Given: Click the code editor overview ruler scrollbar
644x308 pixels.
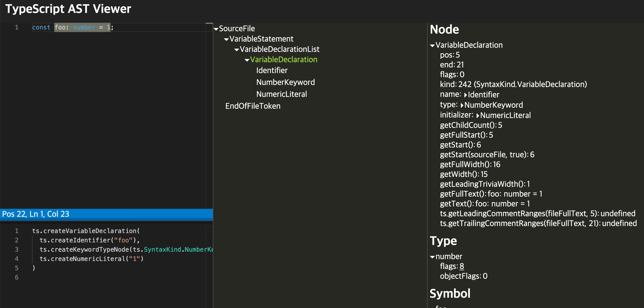Looking at the screenshot, I should click(209, 116).
